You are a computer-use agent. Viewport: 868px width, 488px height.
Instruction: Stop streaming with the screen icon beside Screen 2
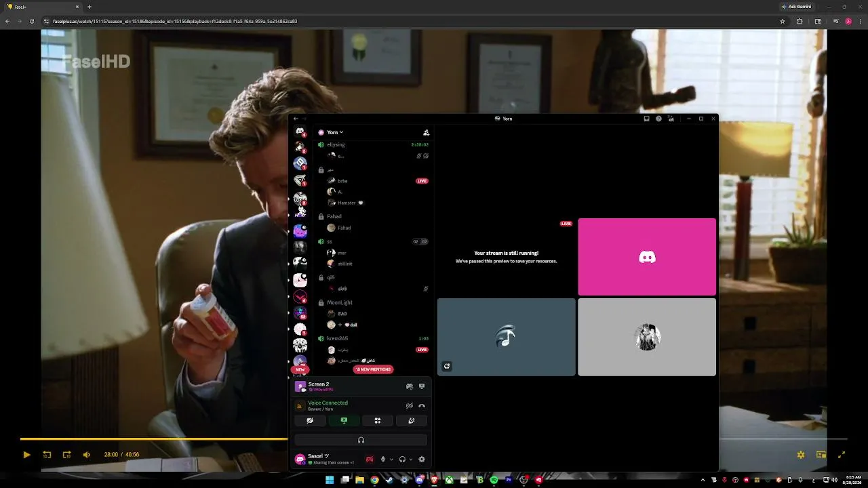click(x=422, y=386)
